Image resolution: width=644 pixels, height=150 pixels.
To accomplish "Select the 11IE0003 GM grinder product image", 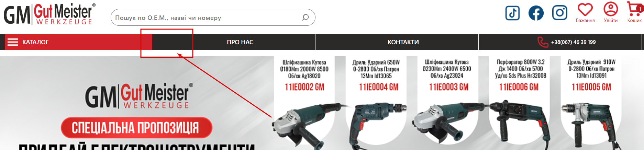I will 447,124.
